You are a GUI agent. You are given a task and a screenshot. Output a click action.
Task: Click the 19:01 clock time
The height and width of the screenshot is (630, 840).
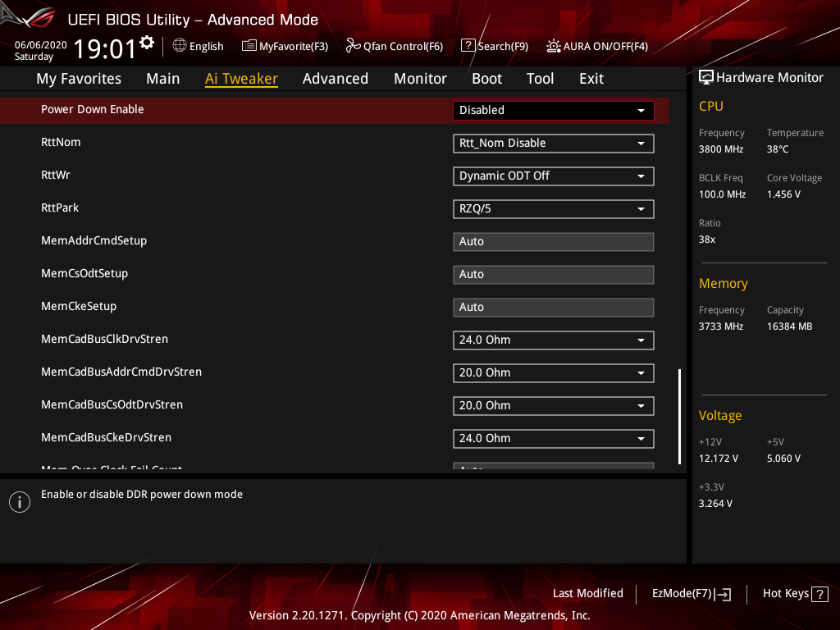[105, 49]
